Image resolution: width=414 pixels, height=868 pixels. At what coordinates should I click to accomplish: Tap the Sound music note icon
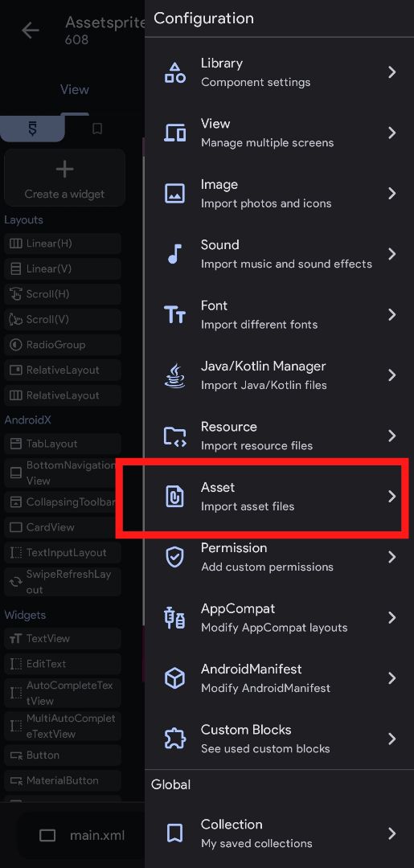[x=175, y=254]
